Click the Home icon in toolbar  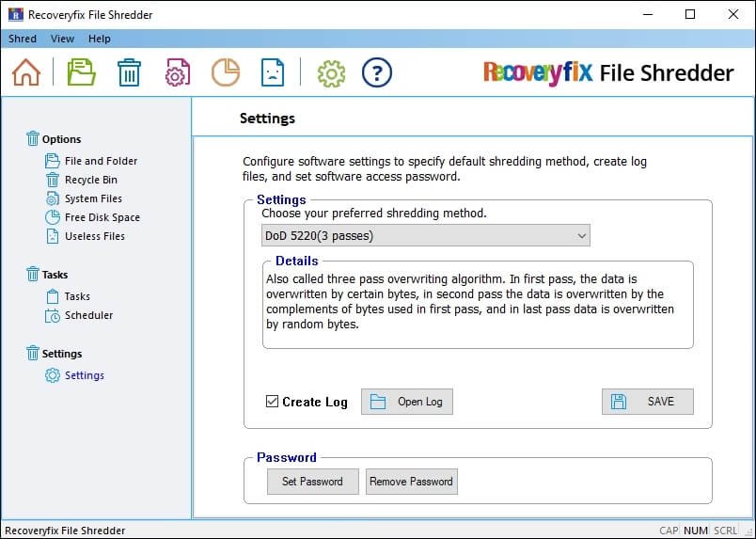[26, 72]
